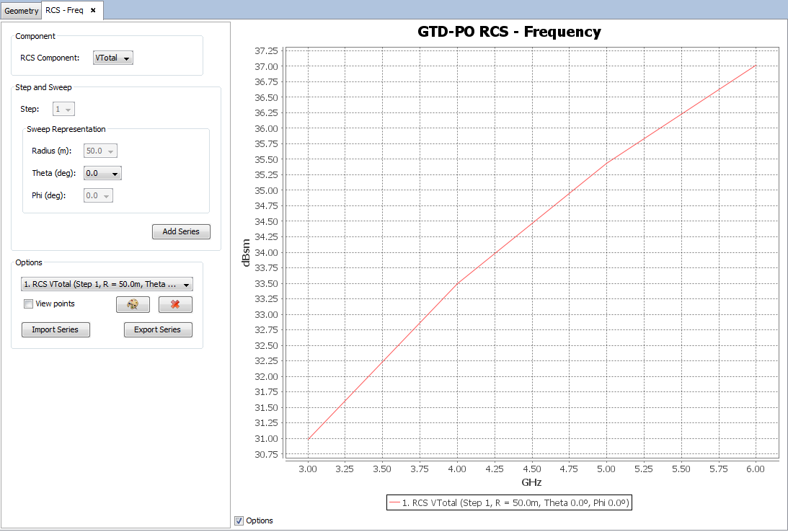This screenshot has width=788, height=532.
Task: Click the Radius (m) combo box
Action: 100,151
